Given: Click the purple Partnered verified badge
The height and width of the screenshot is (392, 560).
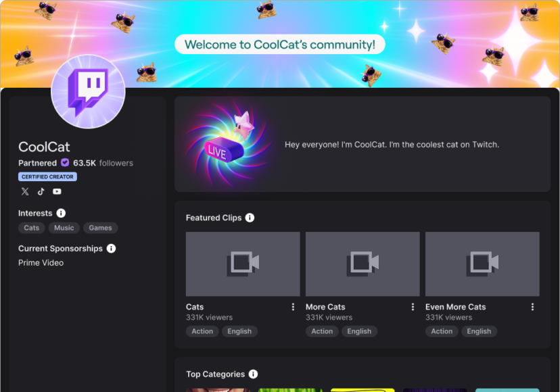Looking at the screenshot, I should (x=65, y=162).
